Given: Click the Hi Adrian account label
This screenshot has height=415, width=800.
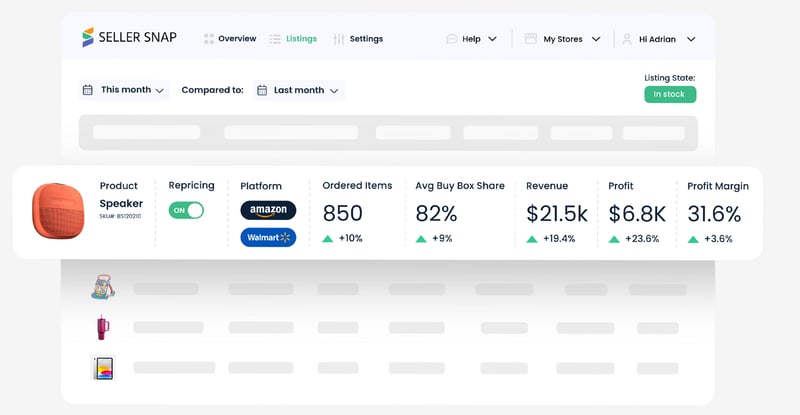Looking at the screenshot, I should (x=657, y=39).
